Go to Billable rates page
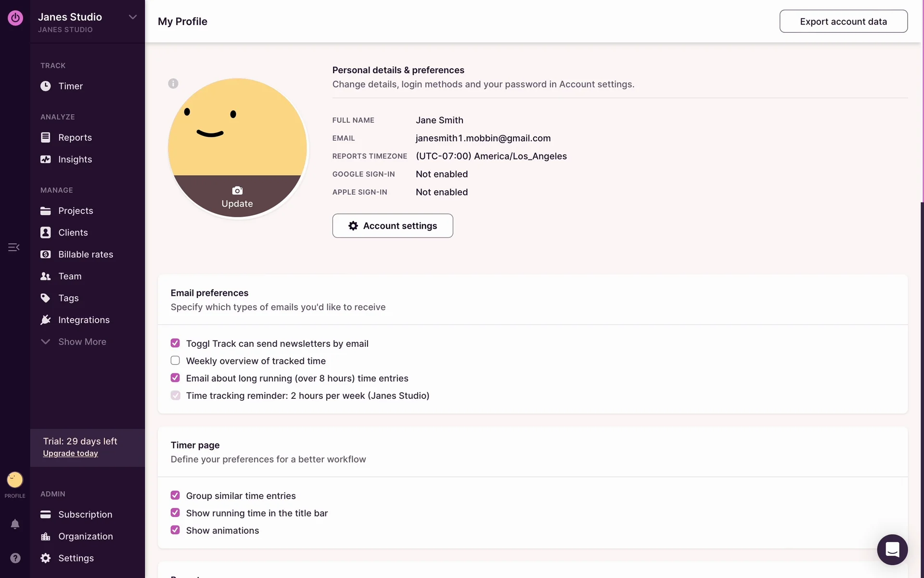The width and height of the screenshot is (924, 578). coord(85,254)
